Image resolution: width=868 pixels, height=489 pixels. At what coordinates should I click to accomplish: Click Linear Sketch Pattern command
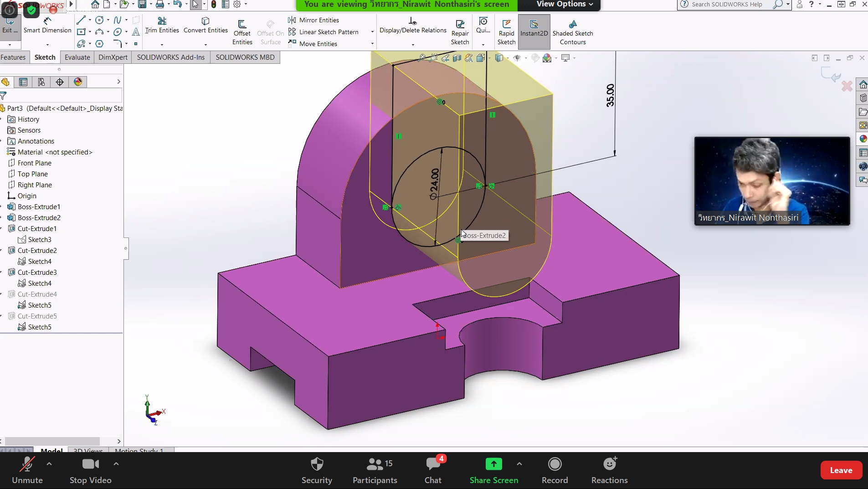[324, 32]
